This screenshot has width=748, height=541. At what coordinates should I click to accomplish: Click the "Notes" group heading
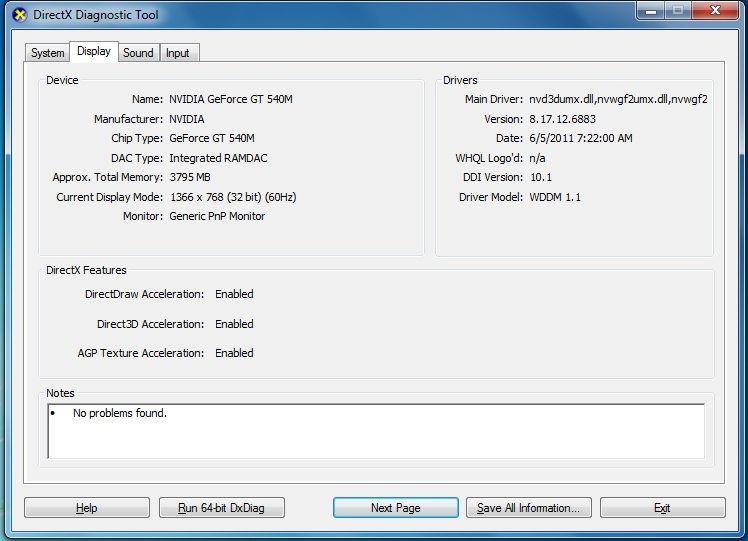coord(60,393)
